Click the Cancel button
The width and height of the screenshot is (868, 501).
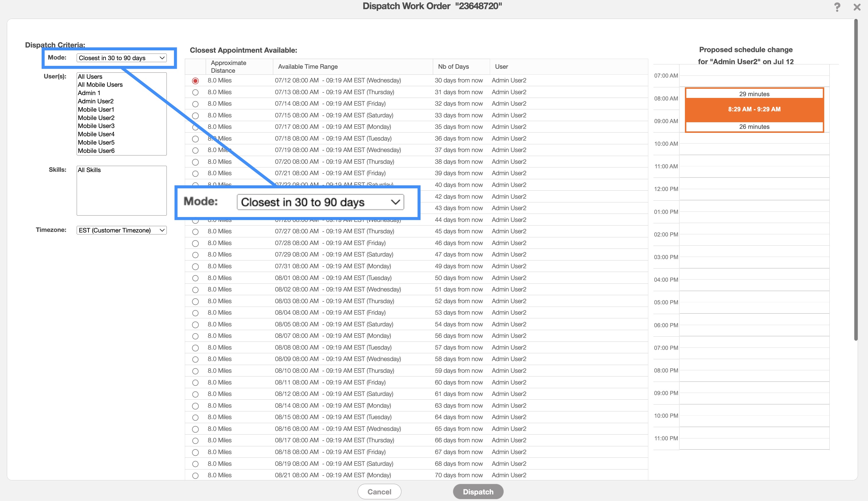379,492
